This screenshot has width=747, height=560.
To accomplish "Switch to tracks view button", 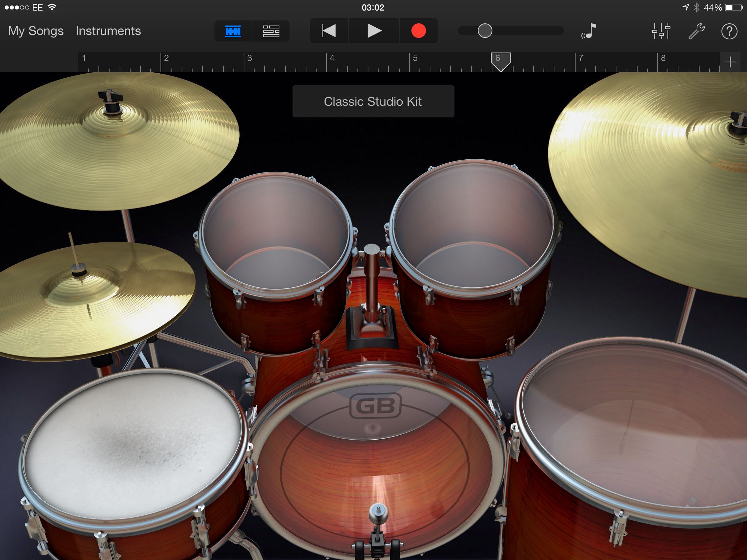I will coord(271,31).
